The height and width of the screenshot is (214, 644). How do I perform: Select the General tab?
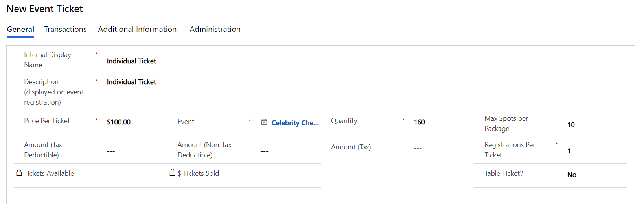[20, 29]
